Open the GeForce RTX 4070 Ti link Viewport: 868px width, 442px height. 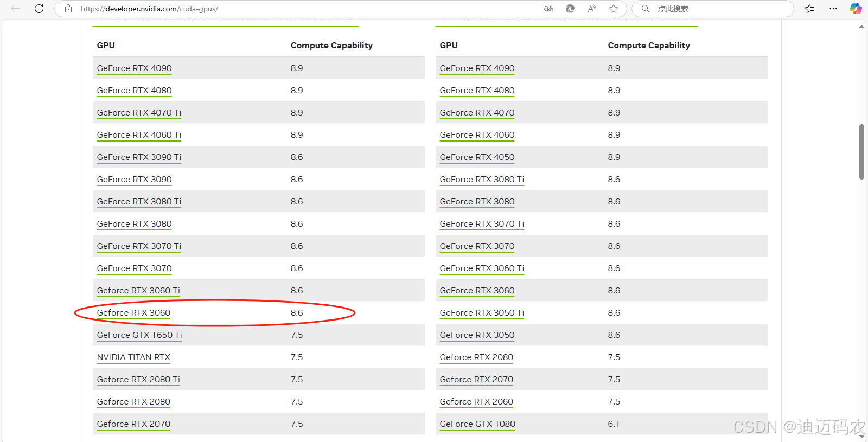tap(139, 113)
